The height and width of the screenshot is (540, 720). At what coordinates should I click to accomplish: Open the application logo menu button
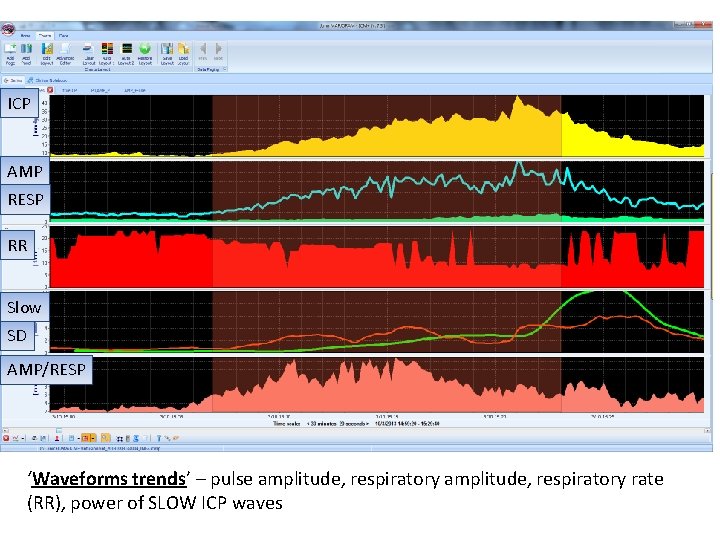coord(7,30)
